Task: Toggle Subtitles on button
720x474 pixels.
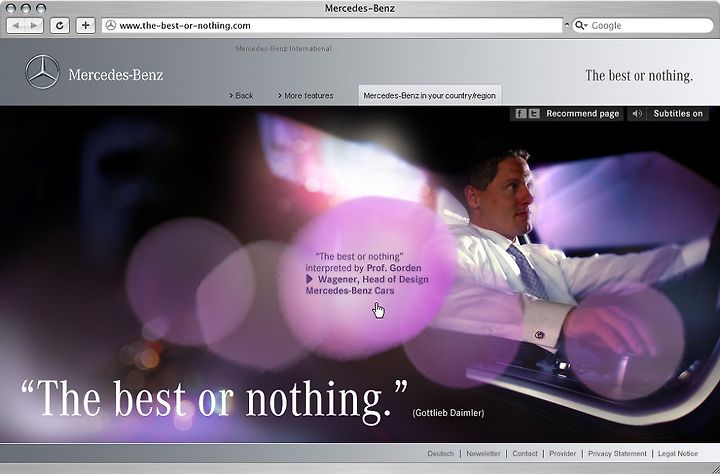Action: point(678,113)
